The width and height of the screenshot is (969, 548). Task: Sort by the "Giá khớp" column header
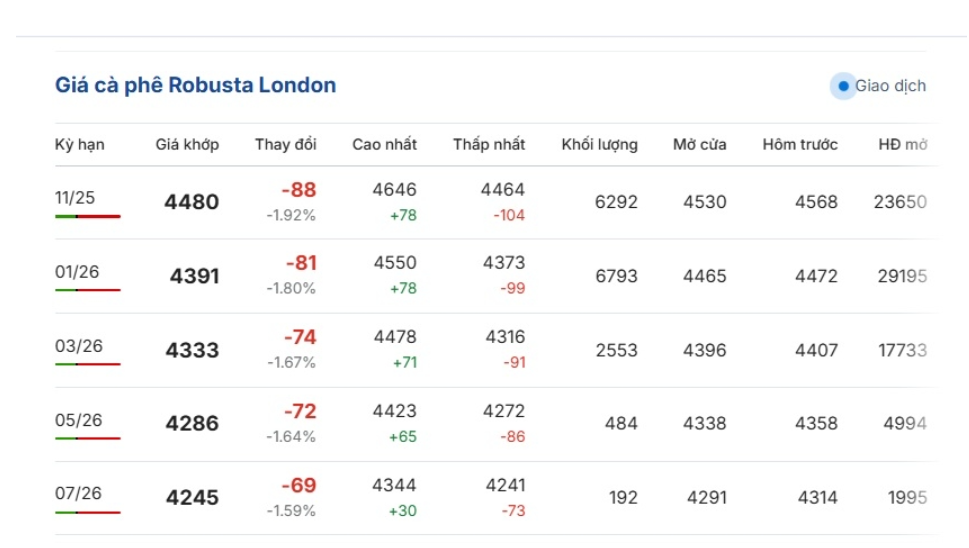click(x=187, y=145)
